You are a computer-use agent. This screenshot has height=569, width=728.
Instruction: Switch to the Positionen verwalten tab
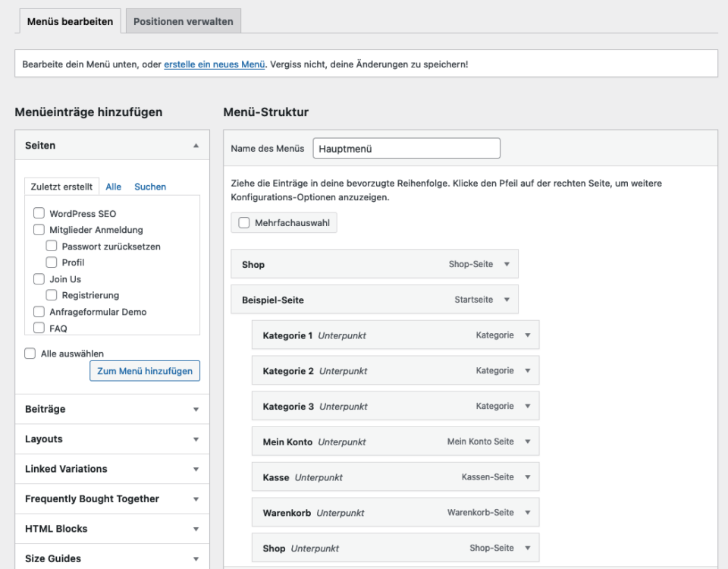184,22
